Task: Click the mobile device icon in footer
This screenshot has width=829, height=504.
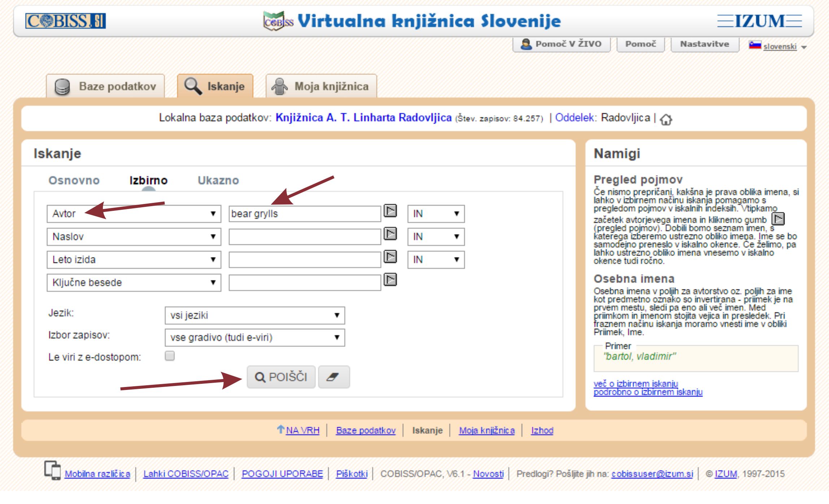Action: [x=53, y=470]
